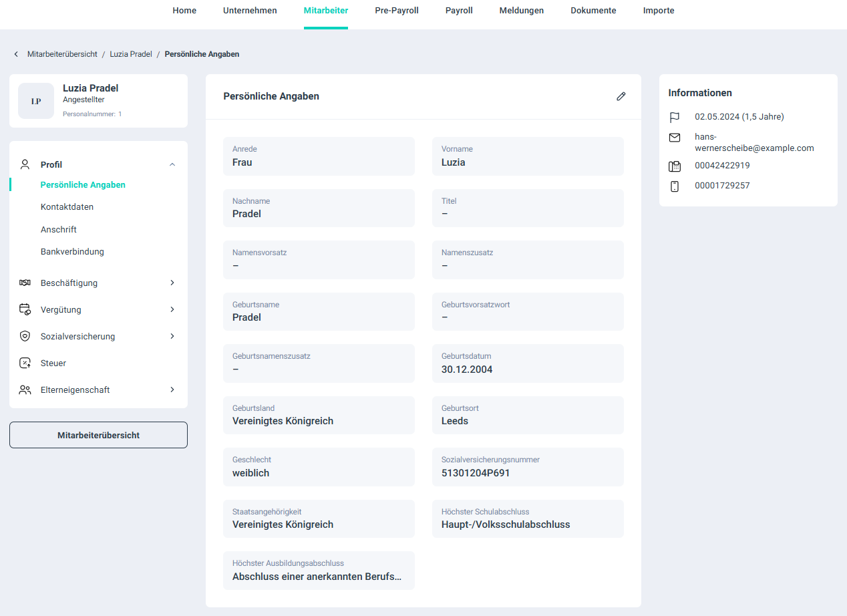Select Kontaktdaten under Profil
The height and width of the screenshot is (616, 847).
(67, 207)
